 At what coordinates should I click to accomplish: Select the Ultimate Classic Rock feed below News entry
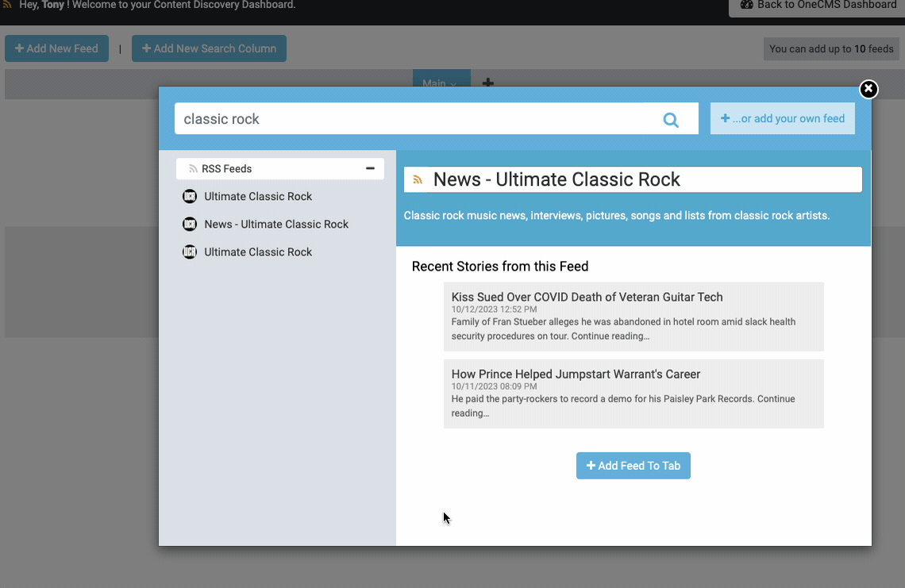click(x=247, y=252)
